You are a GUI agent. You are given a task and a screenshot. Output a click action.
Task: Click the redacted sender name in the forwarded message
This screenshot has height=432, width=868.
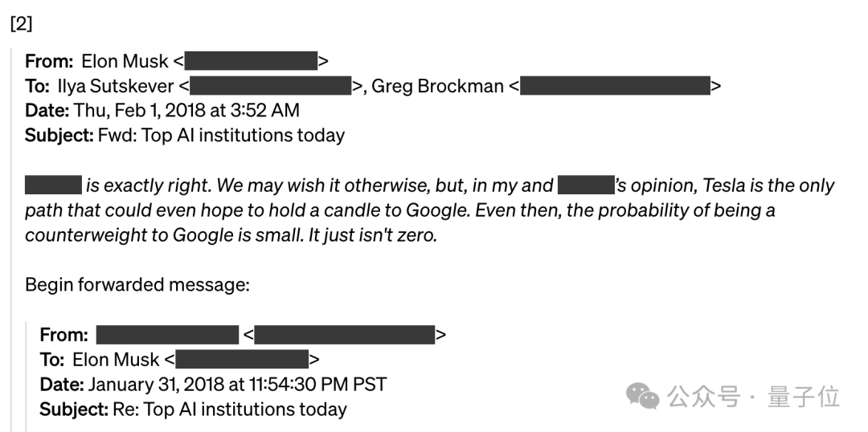166,335
